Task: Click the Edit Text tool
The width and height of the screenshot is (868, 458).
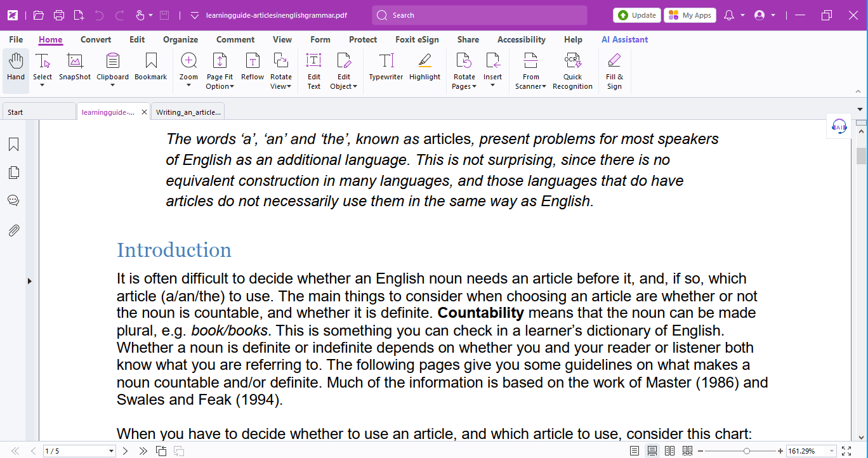Action: pyautogui.click(x=314, y=70)
